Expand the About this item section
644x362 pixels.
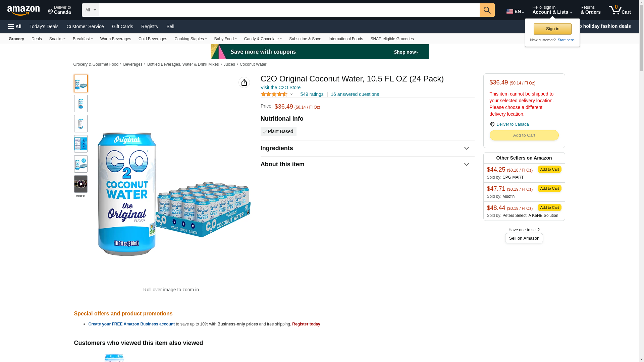tap(466, 165)
